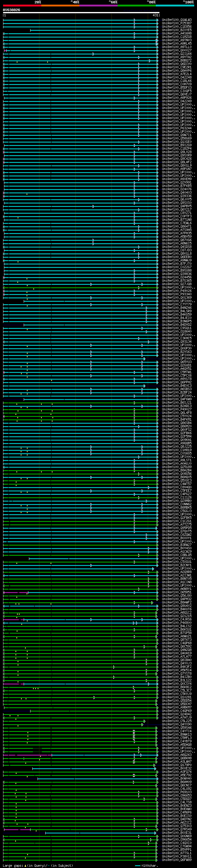
Task: Select hit label UniRef100_C9E2R1
Action: 177,67
